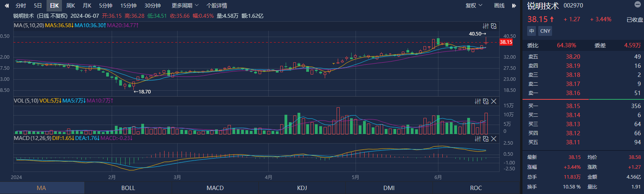This screenshot has width=644, height=194.
Task: Click the MACD panel switch-indicator icon
Action: coord(486,139)
